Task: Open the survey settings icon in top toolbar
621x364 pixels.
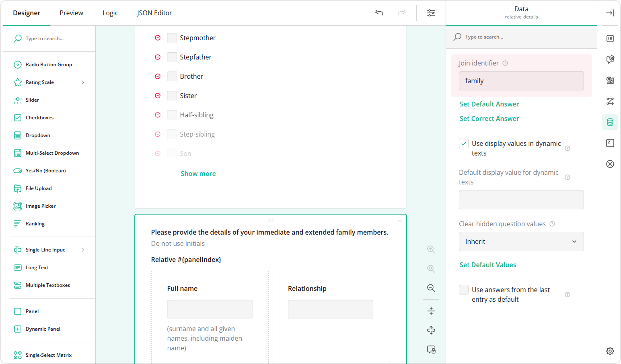Action: [x=431, y=13]
